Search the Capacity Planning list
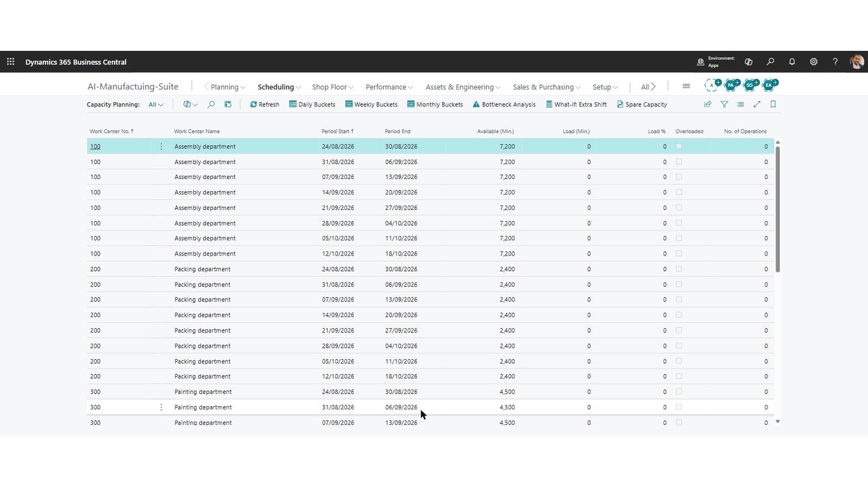This screenshot has width=868, height=488. point(211,104)
